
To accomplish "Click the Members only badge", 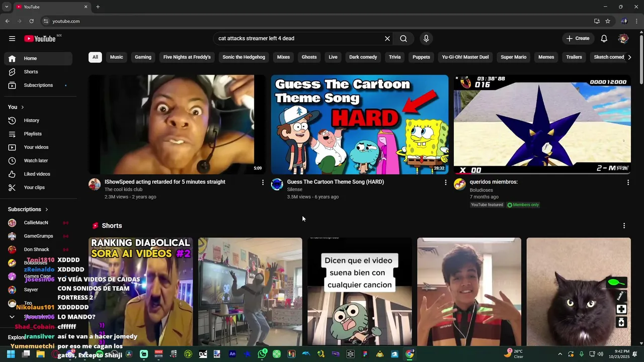I will point(523,205).
